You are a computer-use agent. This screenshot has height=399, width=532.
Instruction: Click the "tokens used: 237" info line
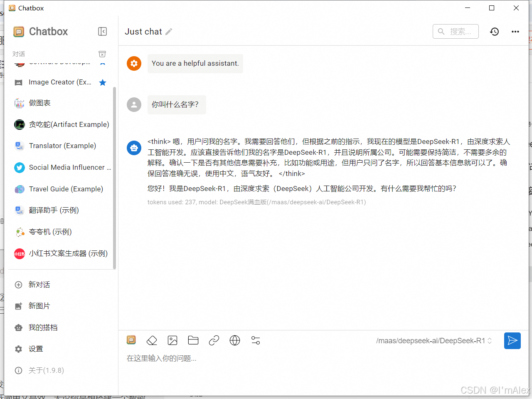257,202
